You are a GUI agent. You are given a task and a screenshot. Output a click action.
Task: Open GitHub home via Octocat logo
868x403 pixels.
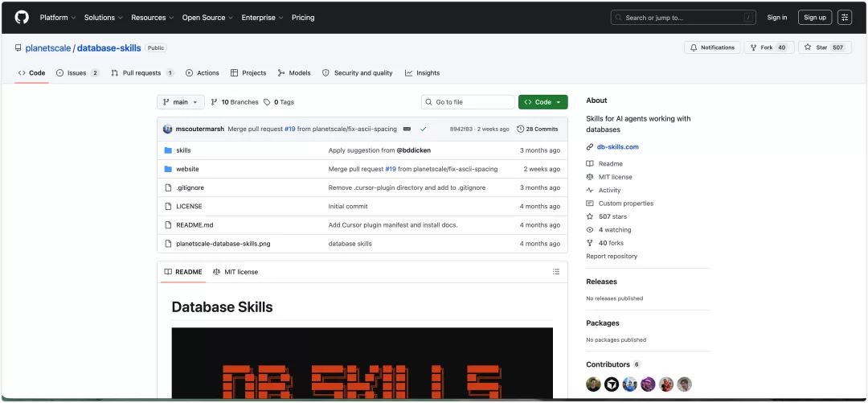click(x=22, y=18)
